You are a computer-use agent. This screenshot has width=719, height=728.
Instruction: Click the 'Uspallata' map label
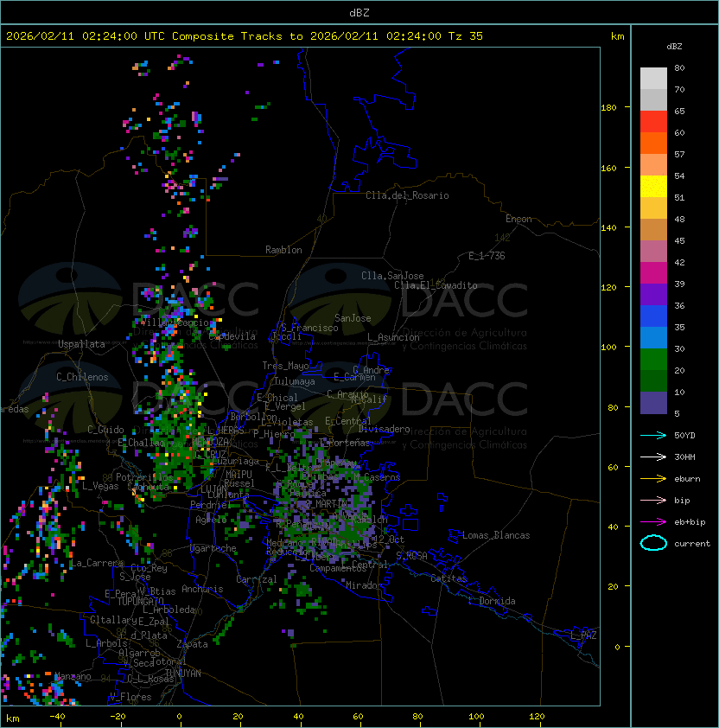point(81,344)
